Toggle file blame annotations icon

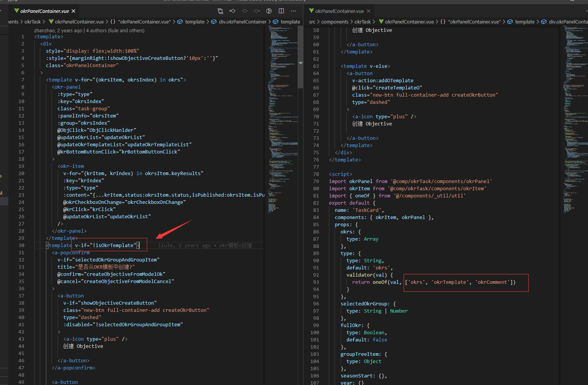269,11
